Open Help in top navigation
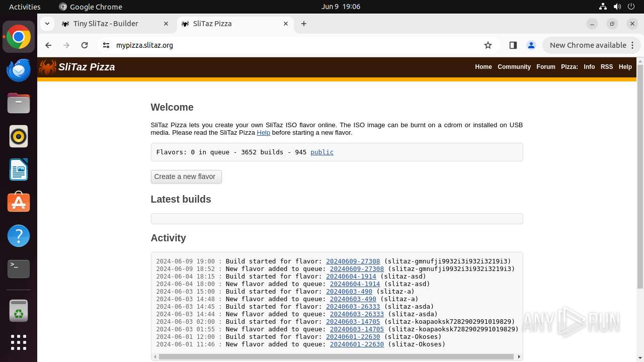644x362 pixels. (x=625, y=67)
